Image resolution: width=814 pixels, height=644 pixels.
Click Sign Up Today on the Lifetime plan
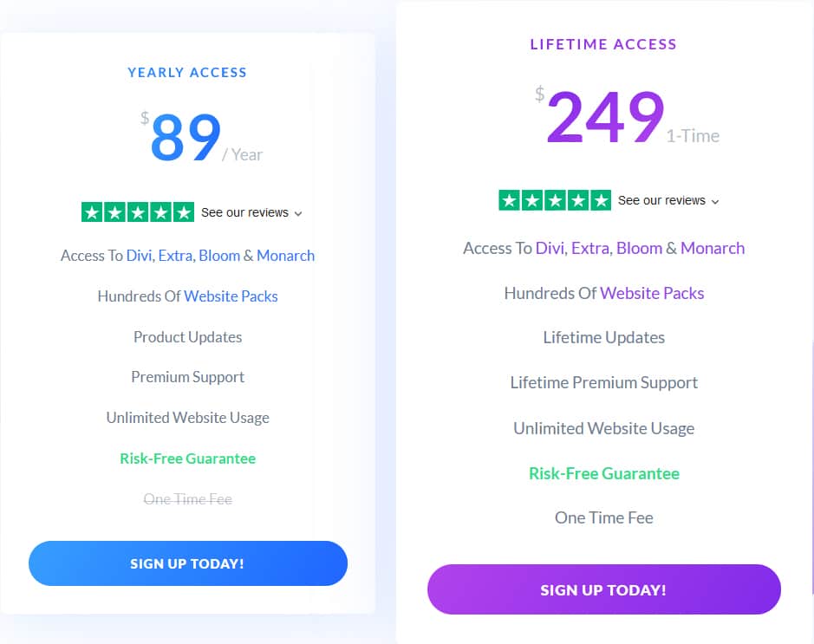point(603,589)
